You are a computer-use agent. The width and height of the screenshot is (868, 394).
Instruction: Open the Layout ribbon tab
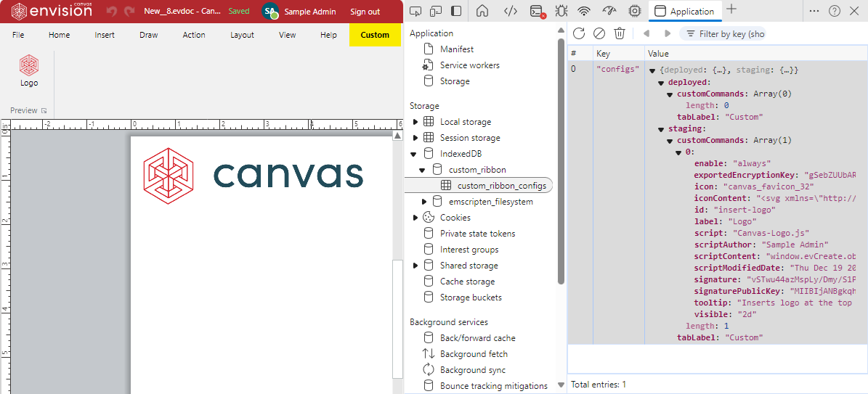pyautogui.click(x=242, y=35)
